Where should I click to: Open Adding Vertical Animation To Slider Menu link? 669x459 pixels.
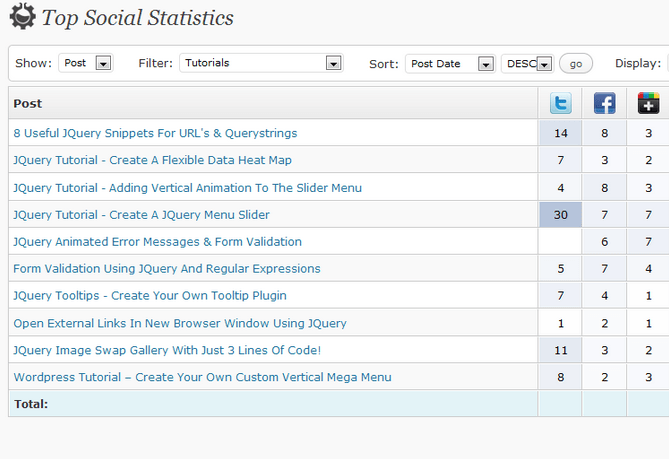pos(187,188)
